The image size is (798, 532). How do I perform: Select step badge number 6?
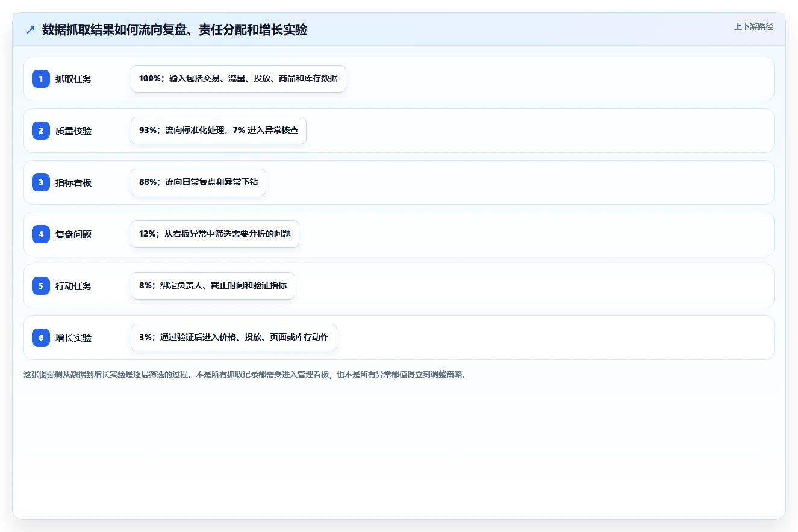tap(41, 338)
